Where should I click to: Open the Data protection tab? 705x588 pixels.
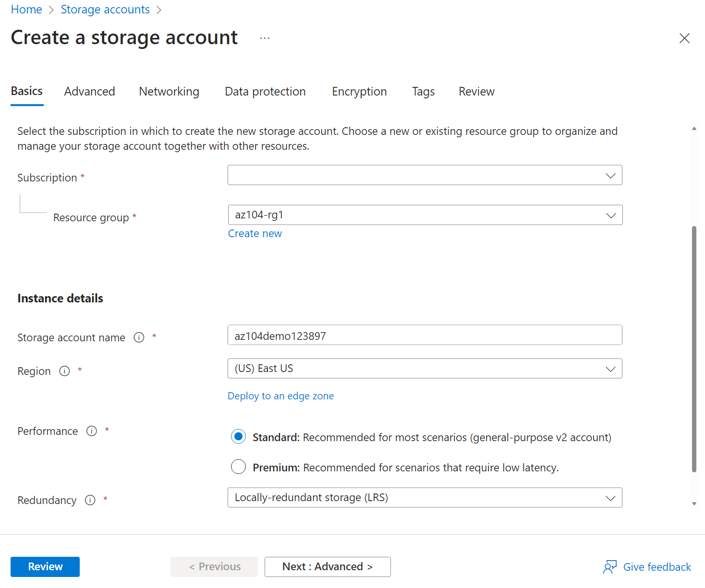tap(265, 92)
